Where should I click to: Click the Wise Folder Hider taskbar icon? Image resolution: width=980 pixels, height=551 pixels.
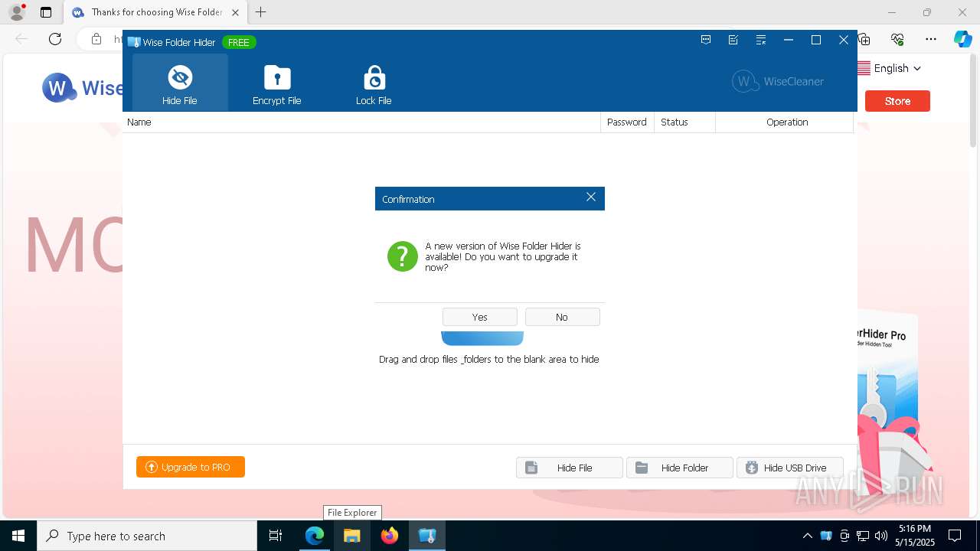tap(426, 536)
